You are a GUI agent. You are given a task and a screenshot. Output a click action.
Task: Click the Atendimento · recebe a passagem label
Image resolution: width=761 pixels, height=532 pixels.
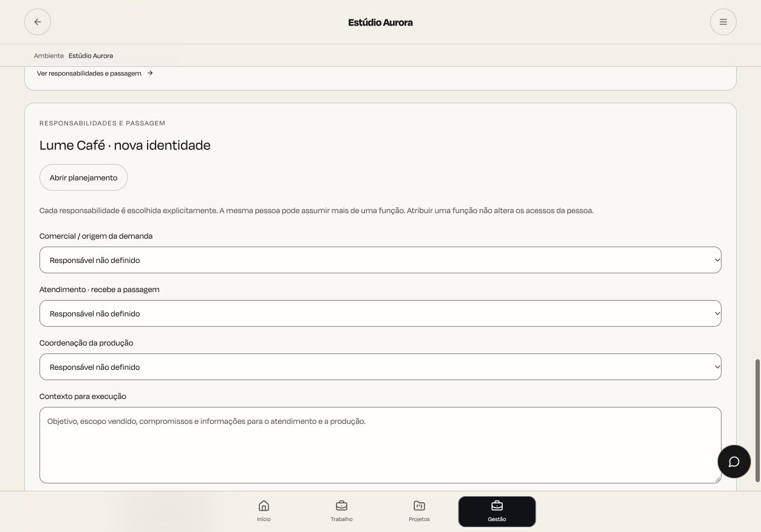pyautogui.click(x=100, y=290)
